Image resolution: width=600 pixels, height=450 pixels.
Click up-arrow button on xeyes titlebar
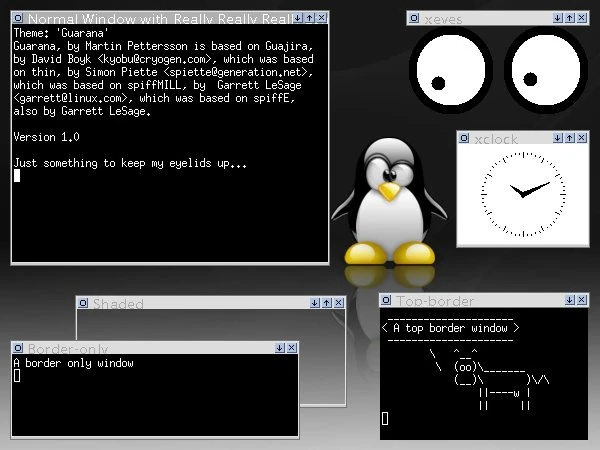(x=570, y=18)
